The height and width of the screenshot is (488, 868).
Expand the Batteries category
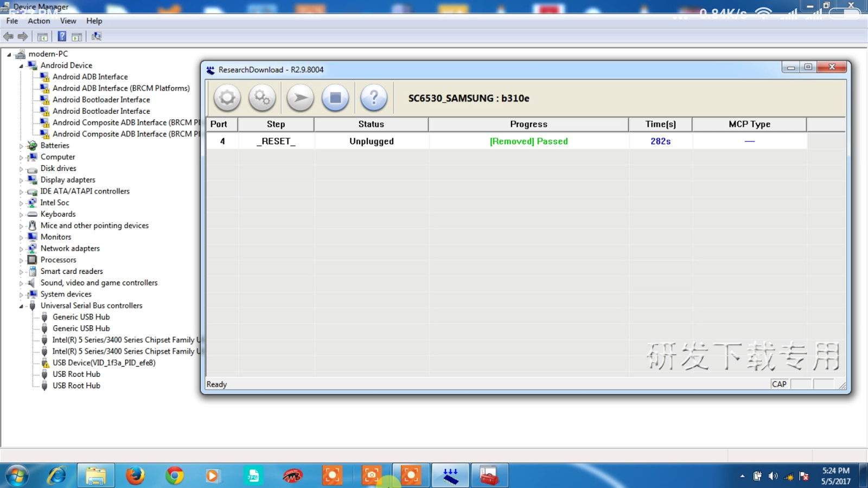coord(21,146)
